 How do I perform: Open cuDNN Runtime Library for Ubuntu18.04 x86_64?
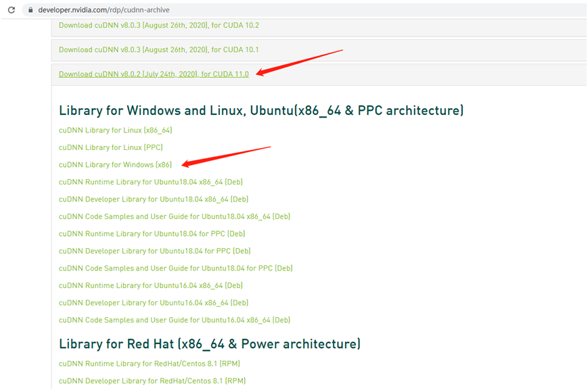pyautogui.click(x=151, y=182)
